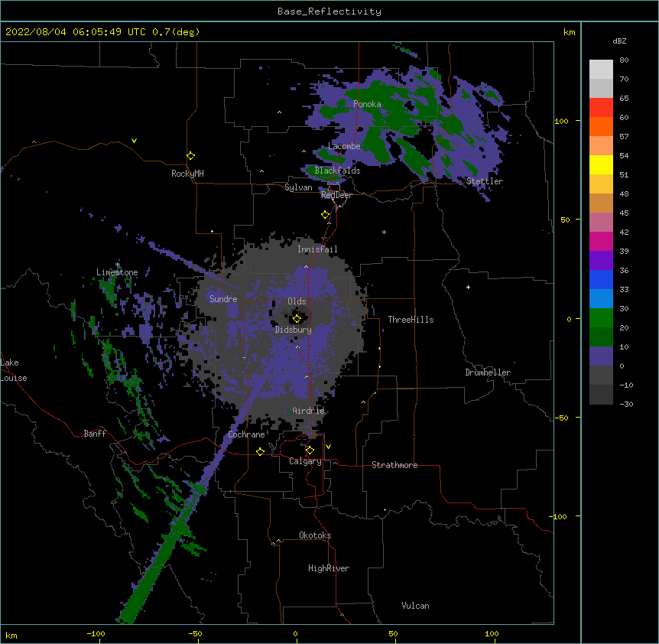Click the Sylvan label

point(298,187)
